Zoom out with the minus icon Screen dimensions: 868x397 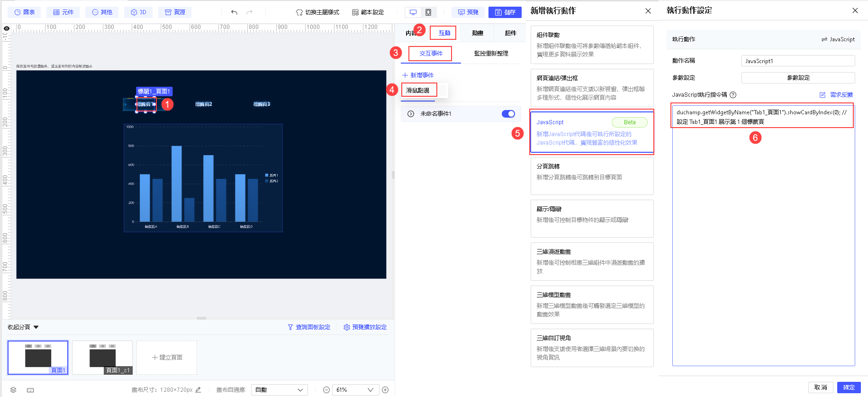[x=326, y=390]
